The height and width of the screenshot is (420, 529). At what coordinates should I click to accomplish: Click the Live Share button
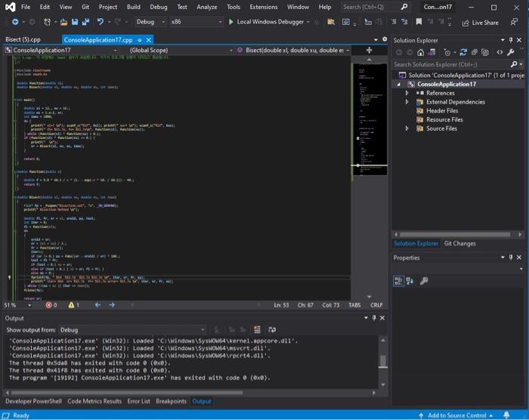tap(480, 23)
